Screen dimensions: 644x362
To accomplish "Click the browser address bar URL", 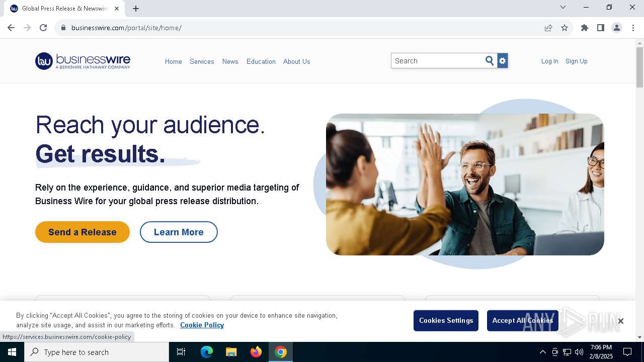I will click(126, 28).
